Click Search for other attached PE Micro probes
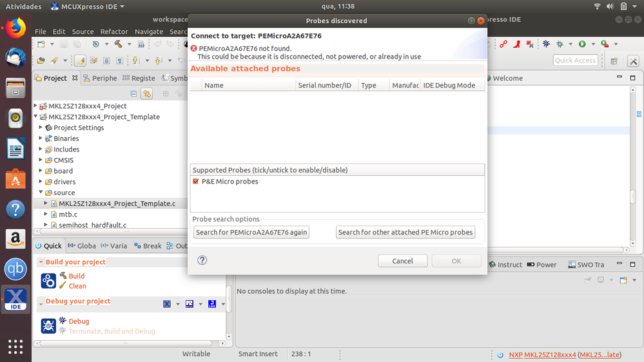644x362 pixels. (405, 233)
